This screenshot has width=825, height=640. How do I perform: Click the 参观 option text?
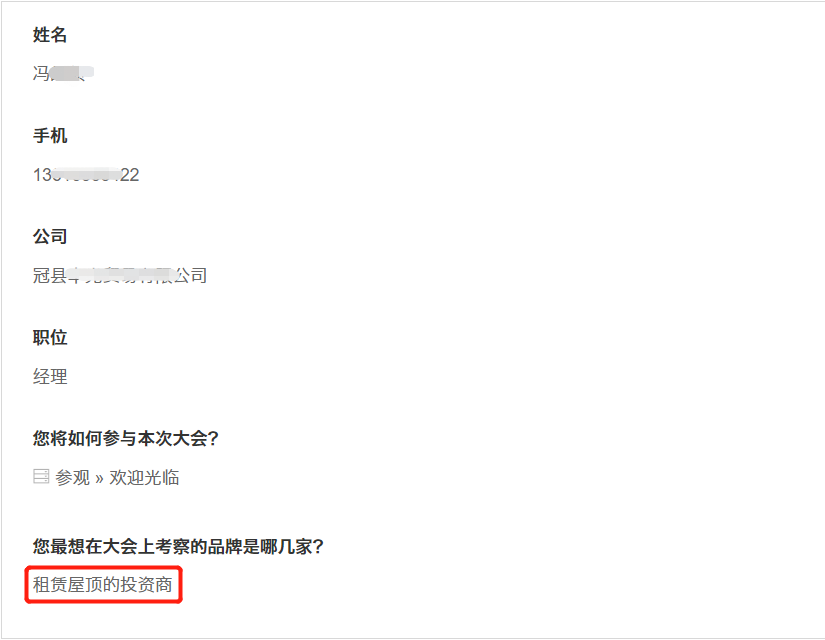click(x=73, y=477)
